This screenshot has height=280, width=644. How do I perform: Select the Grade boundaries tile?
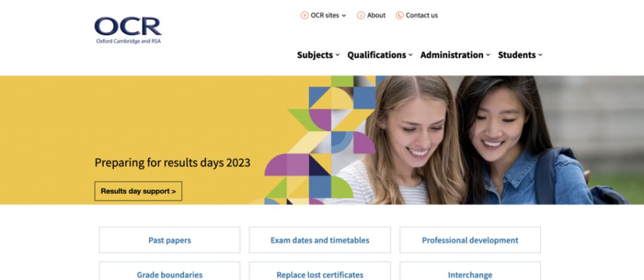click(170, 271)
